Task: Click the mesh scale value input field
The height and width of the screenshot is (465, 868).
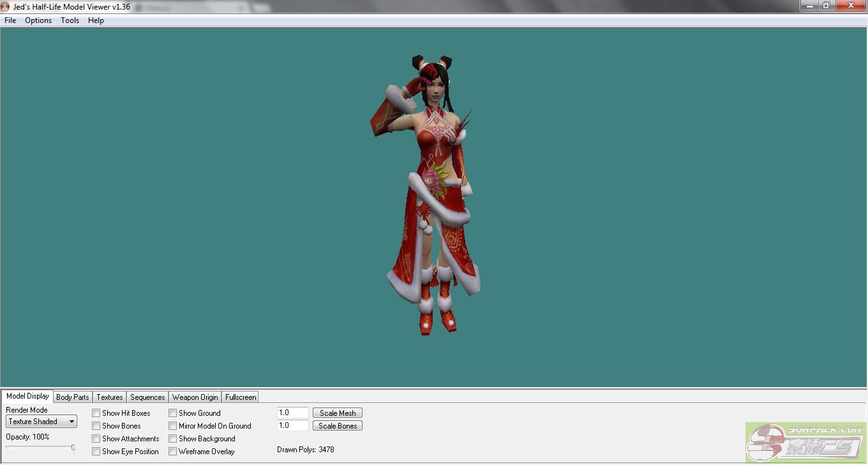Action: 293,413
